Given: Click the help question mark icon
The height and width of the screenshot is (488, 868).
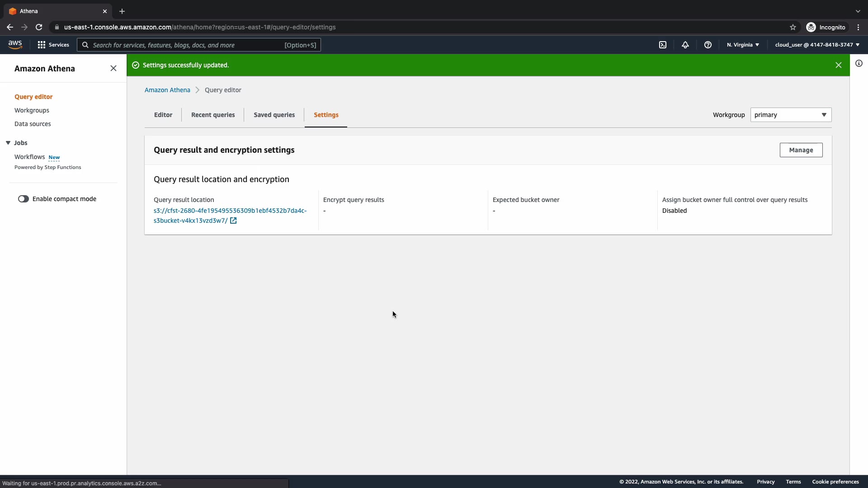Looking at the screenshot, I should tap(708, 45).
